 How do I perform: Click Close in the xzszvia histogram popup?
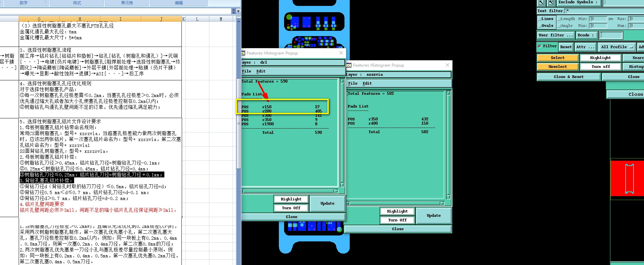click(398, 229)
